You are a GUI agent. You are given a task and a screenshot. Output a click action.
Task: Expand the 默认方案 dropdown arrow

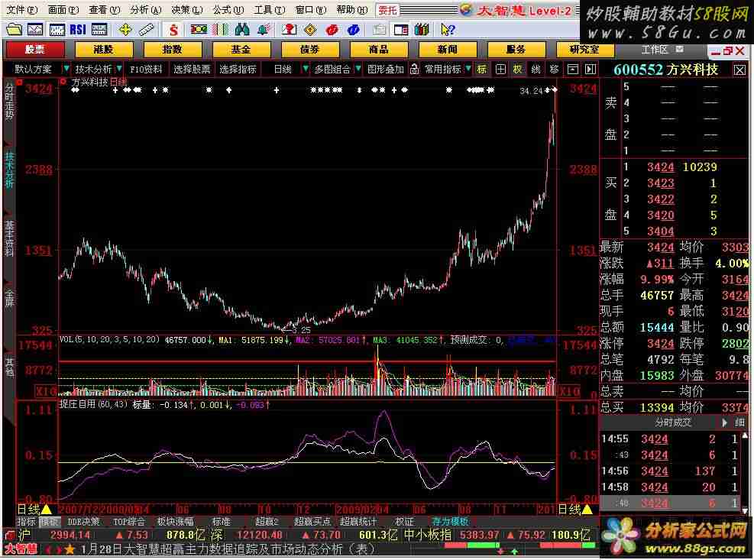[66, 69]
